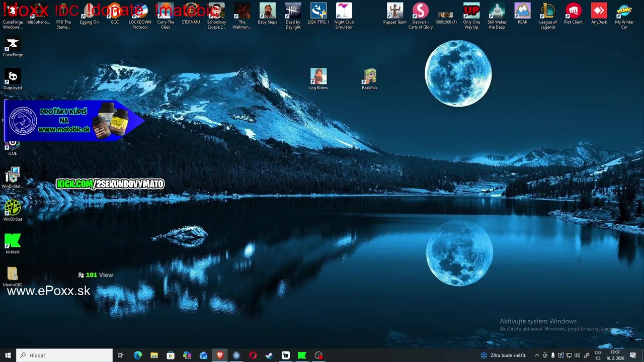Select the My Winter Car icon

(624, 16)
